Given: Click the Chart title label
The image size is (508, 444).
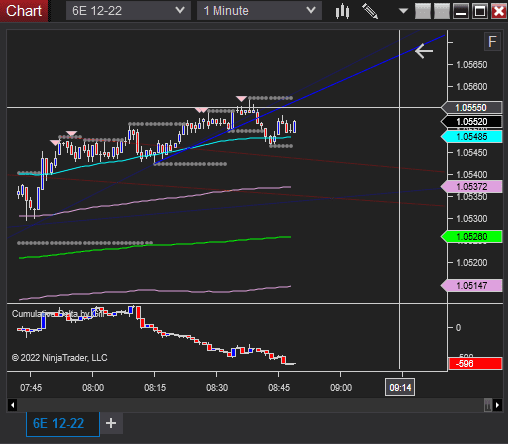Looking at the screenshot, I should (24, 11).
